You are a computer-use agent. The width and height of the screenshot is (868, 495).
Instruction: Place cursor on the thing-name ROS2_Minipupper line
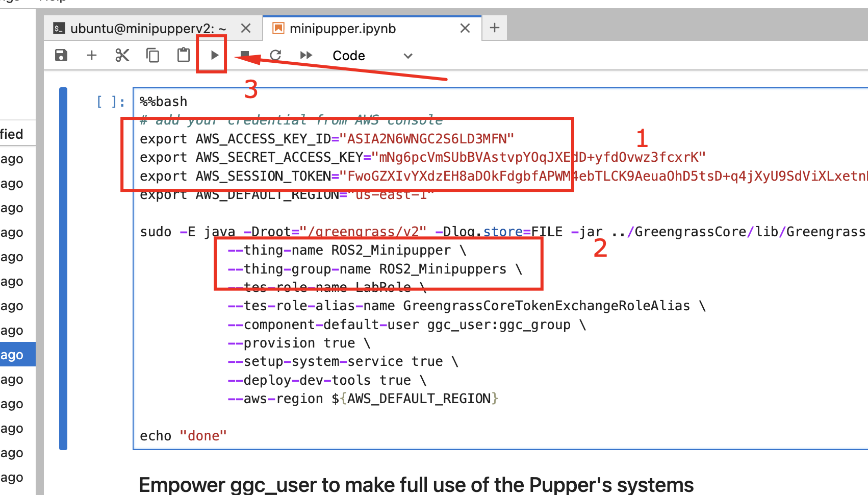coord(347,250)
